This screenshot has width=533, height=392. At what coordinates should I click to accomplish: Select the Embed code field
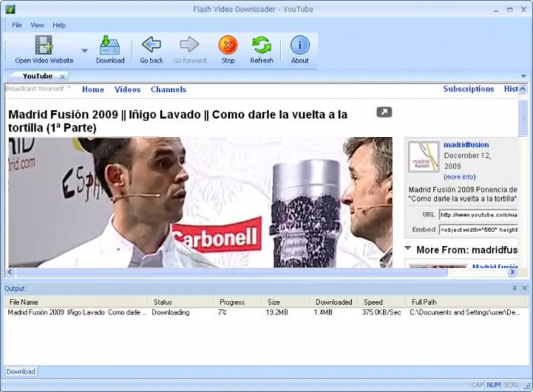pos(478,230)
